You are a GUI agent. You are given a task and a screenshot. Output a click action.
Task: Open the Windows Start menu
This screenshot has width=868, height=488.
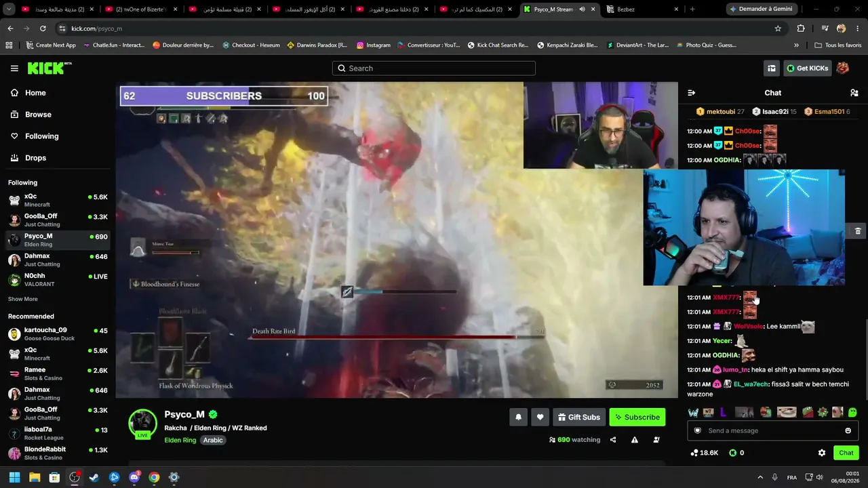(x=14, y=477)
